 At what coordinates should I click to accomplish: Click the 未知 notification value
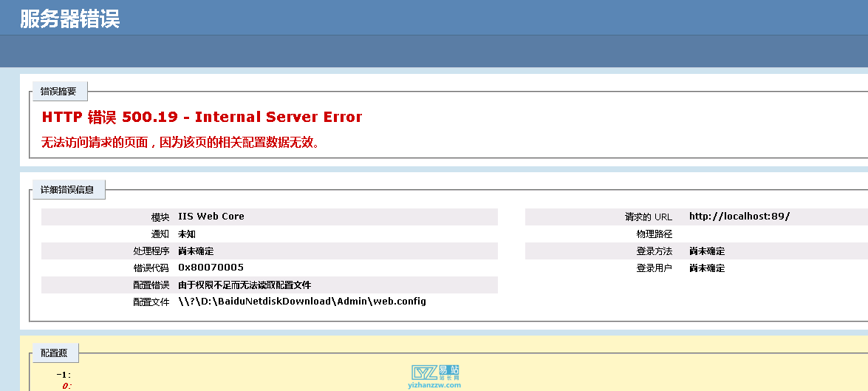tap(187, 234)
